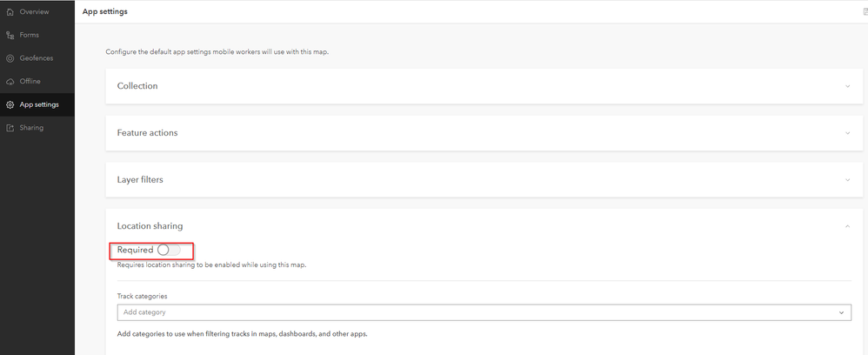Screen dimensions: 868x355
Task: Select the Geofences label in sidebar
Action: pos(37,58)
